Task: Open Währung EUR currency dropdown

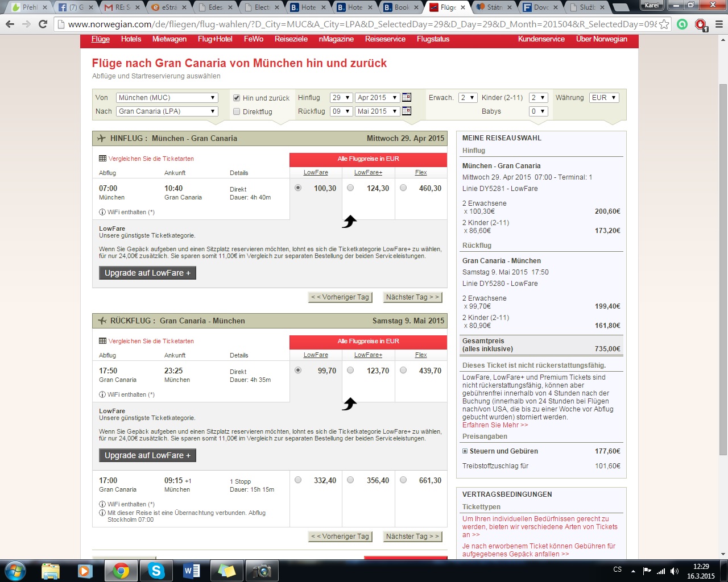Action: point(604,98)
